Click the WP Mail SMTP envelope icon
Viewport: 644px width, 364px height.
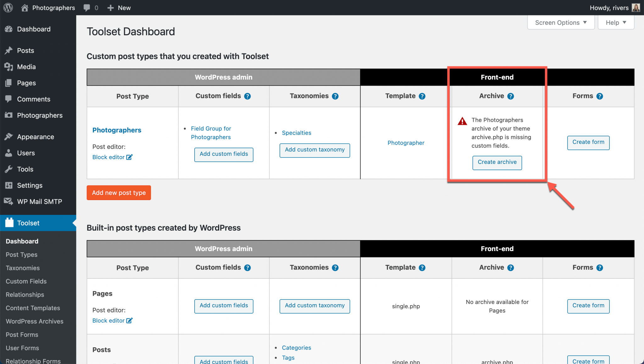point(9,201)
